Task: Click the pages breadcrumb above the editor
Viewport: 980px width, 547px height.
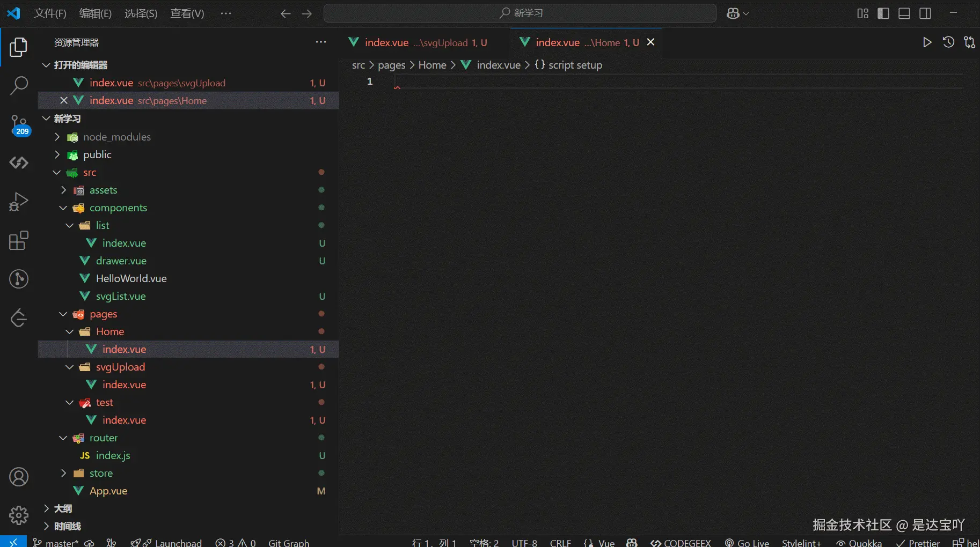Action: pos(391,65)
